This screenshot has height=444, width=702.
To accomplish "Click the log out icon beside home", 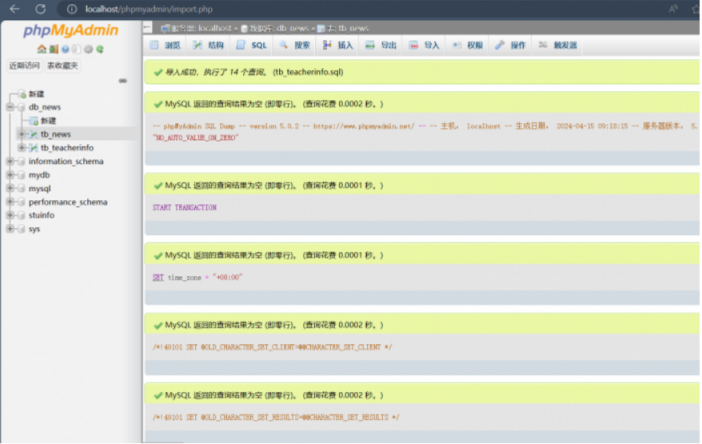I will pos(54,49).
